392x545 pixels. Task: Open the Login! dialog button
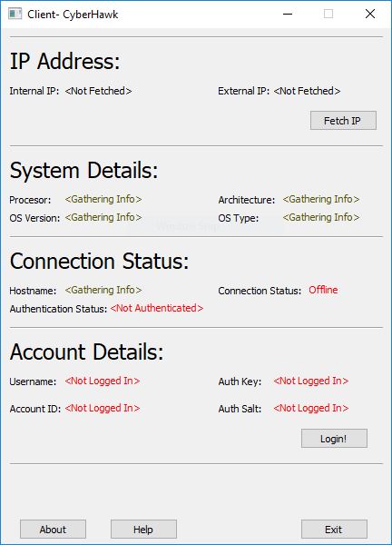(334, 439)
